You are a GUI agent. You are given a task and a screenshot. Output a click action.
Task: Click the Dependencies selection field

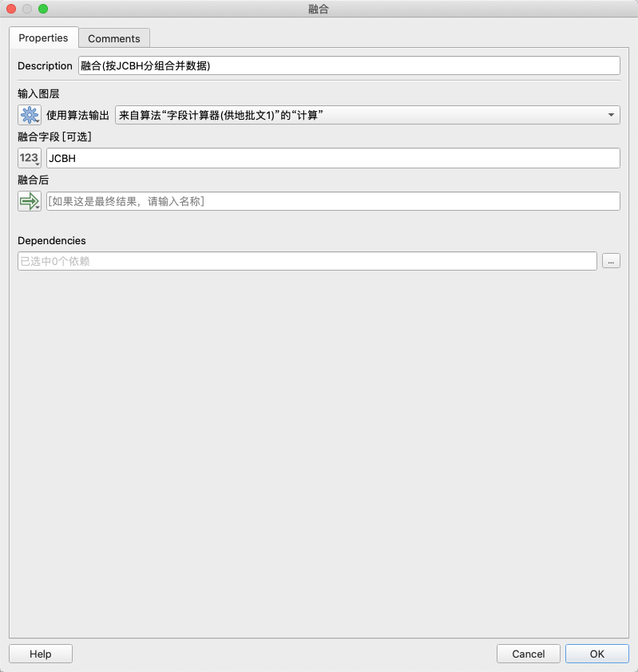point(307,261)
